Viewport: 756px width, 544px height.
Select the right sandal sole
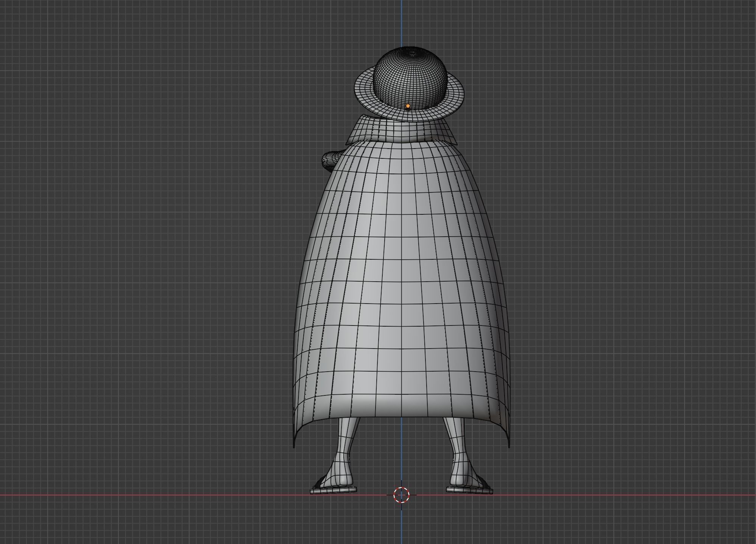point(470,490)
